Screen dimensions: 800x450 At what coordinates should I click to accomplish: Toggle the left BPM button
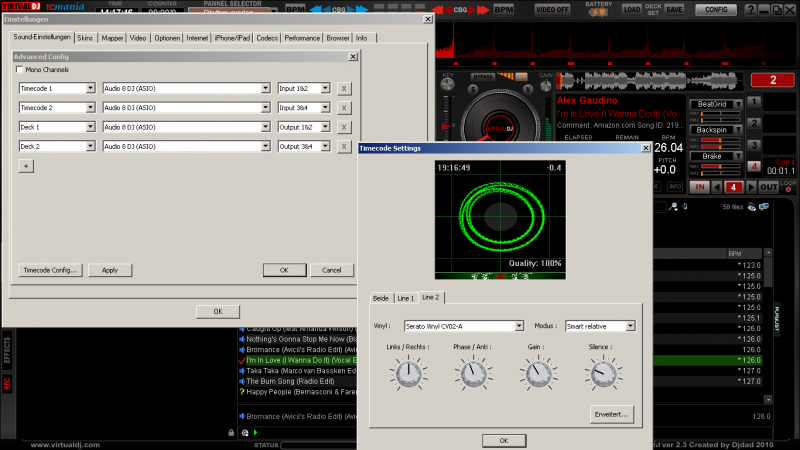click(294, 10)
